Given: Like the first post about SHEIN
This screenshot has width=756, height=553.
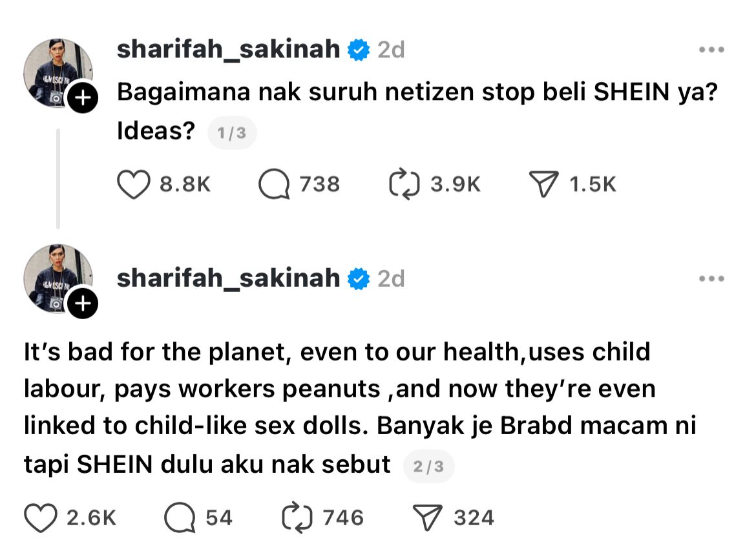Looking at the screenshot, I should point(132,185).
